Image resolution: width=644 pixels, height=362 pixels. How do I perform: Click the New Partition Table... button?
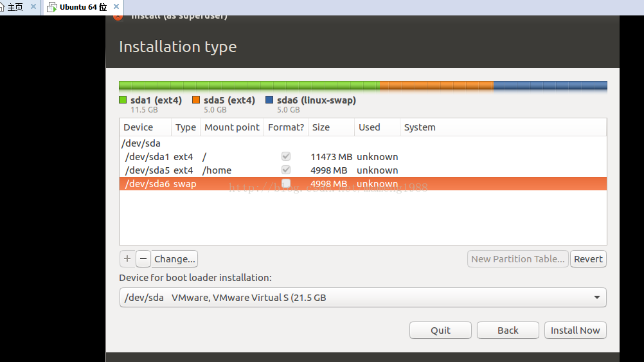(x=518, y=259)
